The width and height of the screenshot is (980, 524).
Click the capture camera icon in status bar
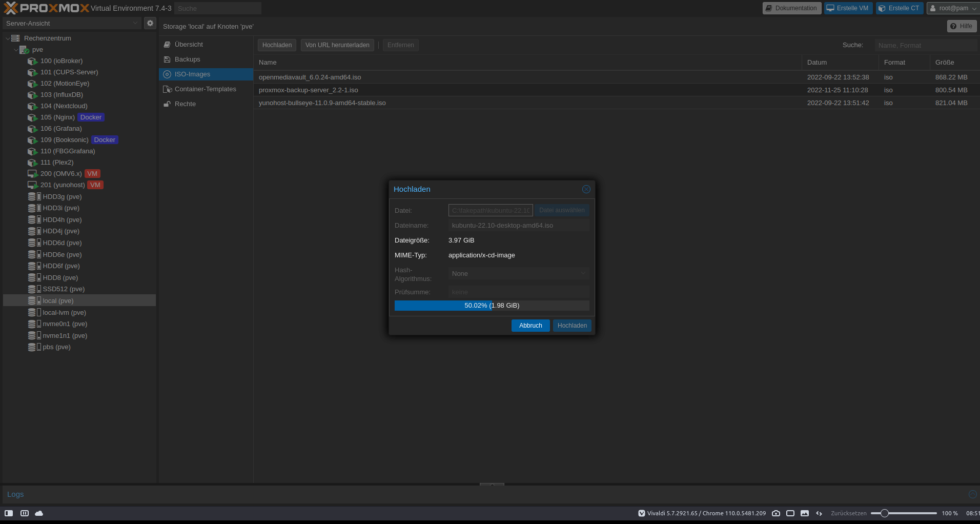776,513
